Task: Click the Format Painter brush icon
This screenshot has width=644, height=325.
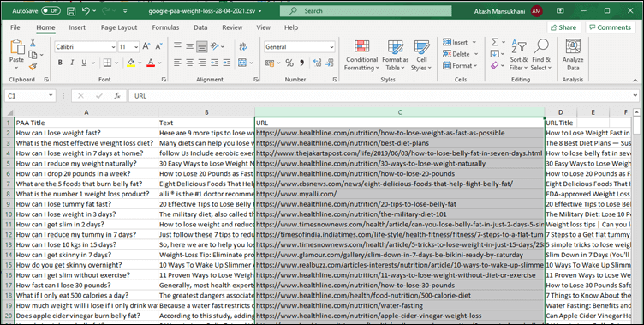Action: click(x=33, y=66)
